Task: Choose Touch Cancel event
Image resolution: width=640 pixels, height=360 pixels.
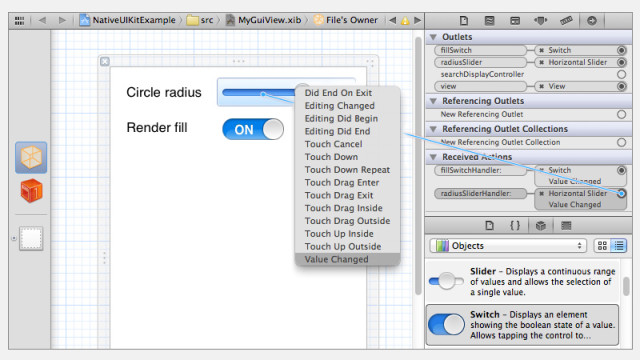Action: pos(347,144)
